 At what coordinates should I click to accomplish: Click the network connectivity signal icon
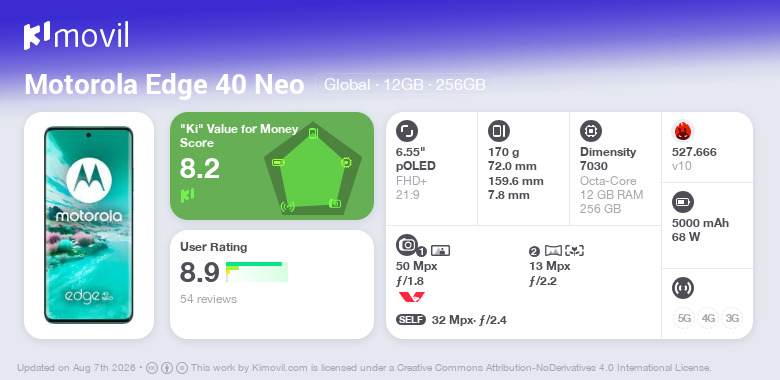(682, 288)
